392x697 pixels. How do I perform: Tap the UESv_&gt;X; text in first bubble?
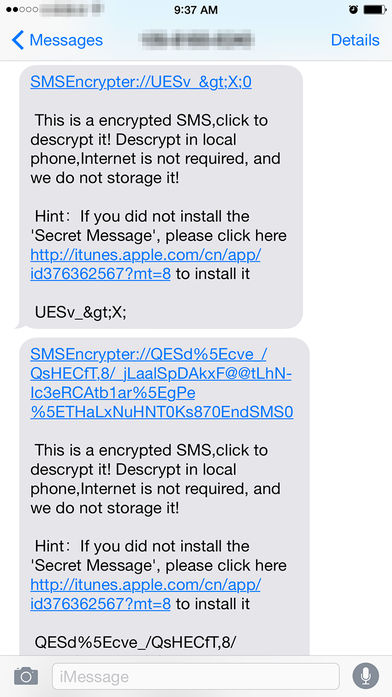(x=80, y=312)
